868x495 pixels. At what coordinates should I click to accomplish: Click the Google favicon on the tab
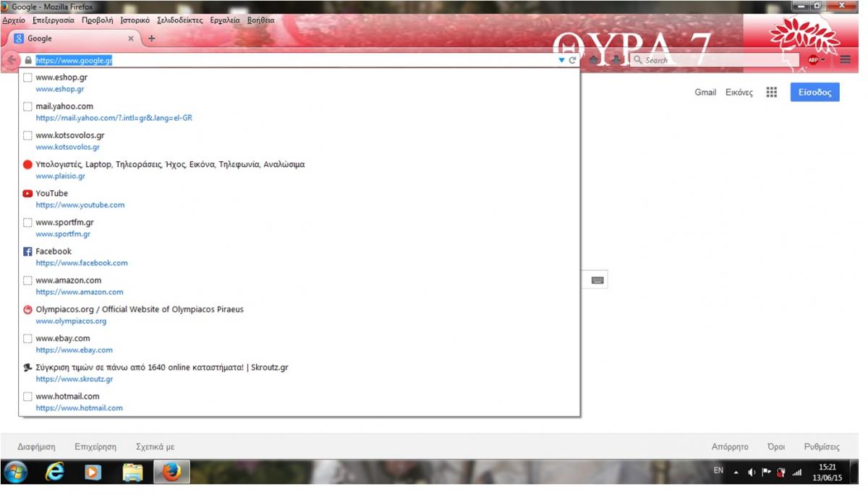19,38
